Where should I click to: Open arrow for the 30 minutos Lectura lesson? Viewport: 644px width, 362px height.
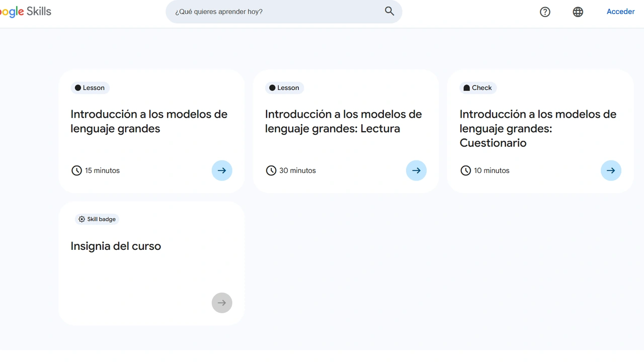[416, 170]
